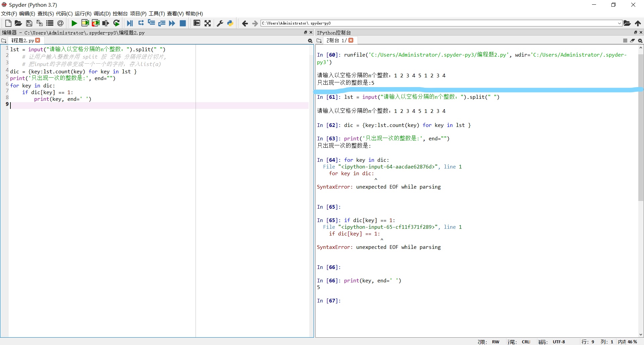Create a new file from the toolbar
Screen dimensions: 644x345
click(8, 23)
